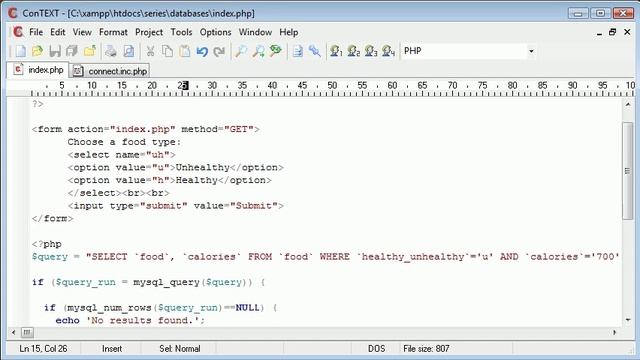Click the 'No results found.' echo line
Screen dimensions: 640x360
pyautogui.click(x=130, y=320)
